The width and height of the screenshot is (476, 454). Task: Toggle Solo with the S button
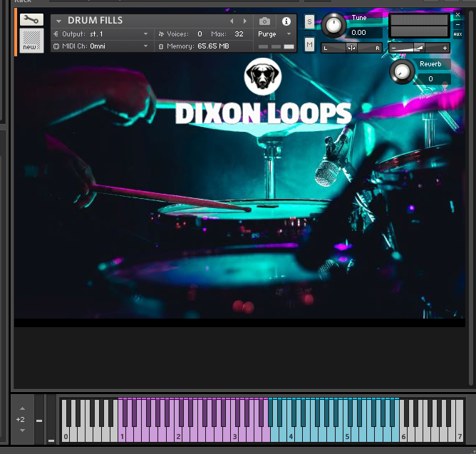pyautogui.click(x=309, y=22)
